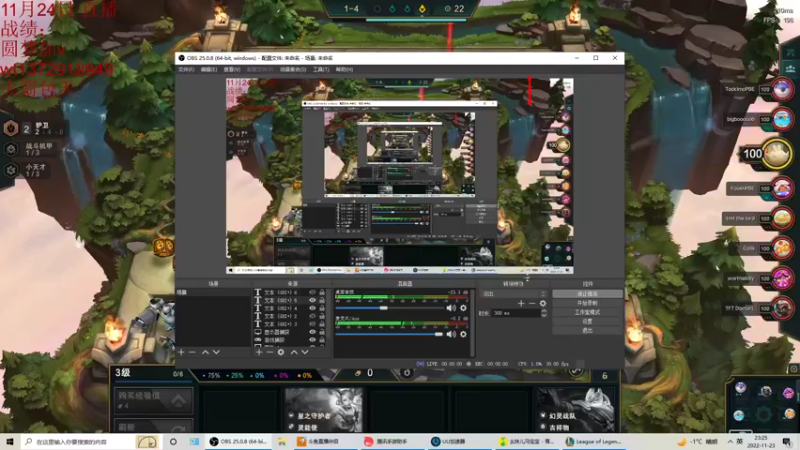Open microphone/Aux settings gear in mixer
800x450 pixels.
463,334
